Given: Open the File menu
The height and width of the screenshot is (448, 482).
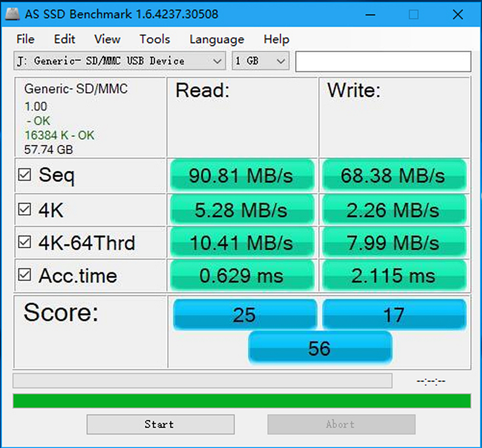Looking at the screenshot, I should [25, 39].
